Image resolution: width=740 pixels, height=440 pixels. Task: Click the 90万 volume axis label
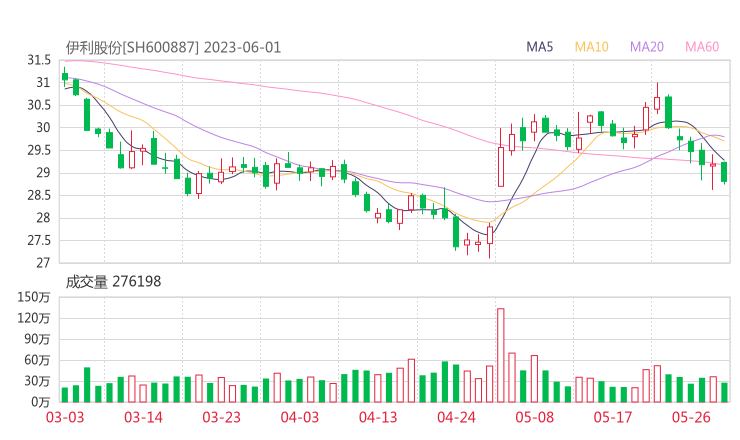pyautogui.click(x=37, y=339)
